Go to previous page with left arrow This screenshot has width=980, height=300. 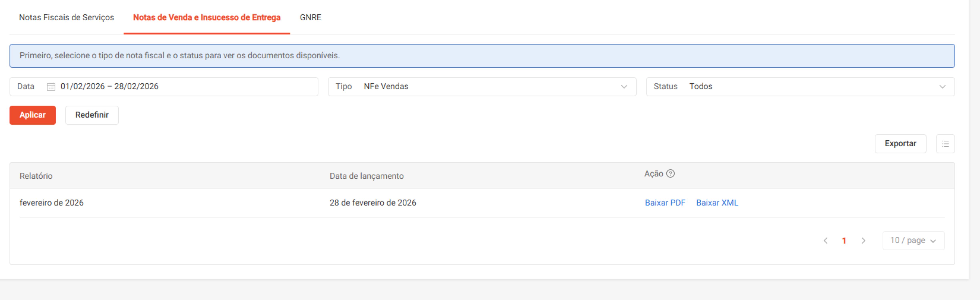tap(826, 240)
